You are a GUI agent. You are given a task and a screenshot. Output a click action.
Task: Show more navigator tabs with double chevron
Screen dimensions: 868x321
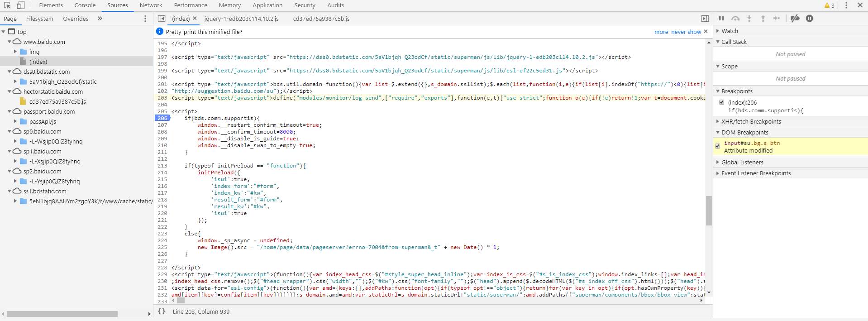[100, 19]
